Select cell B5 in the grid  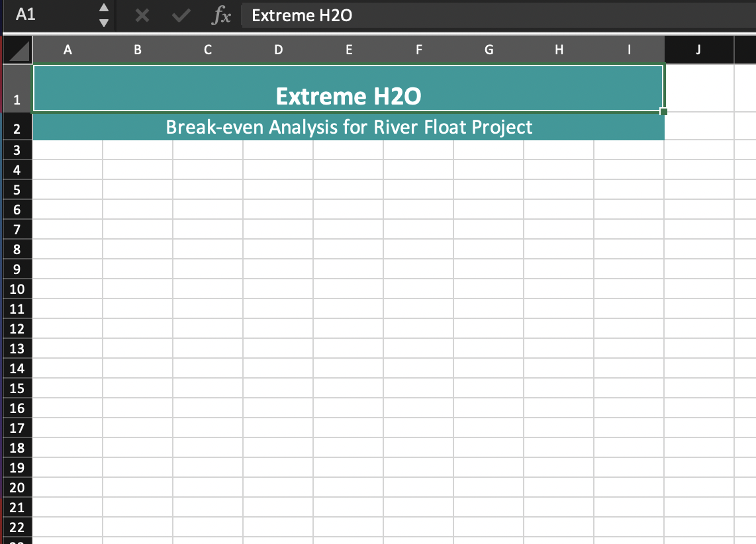(138, 190)
